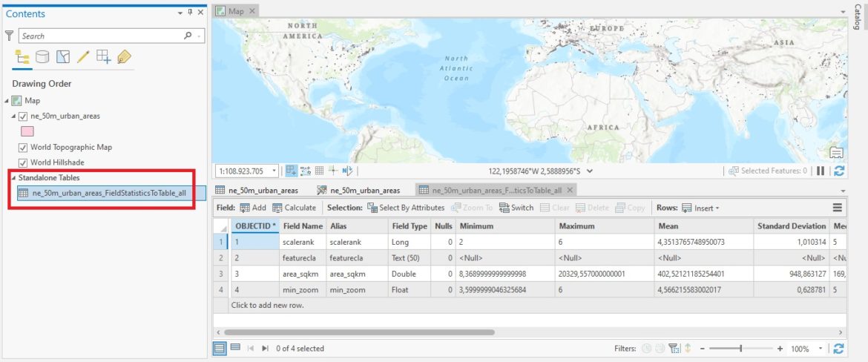Click Switch selection button
Screen dimensions: 868x362
tap(516, 208)
